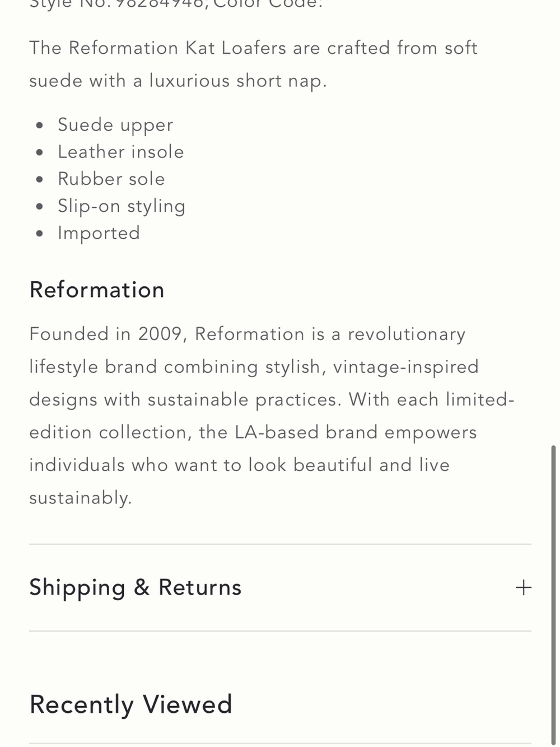Select the Suede upper bullet item
This screenshot has width=560, height=747.
(115, 125)
